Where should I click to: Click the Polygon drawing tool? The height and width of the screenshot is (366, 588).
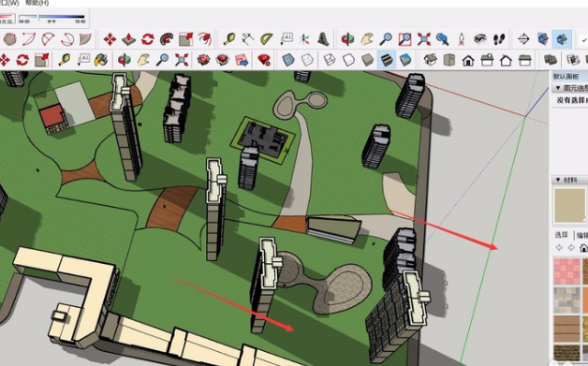pos(9,39)
